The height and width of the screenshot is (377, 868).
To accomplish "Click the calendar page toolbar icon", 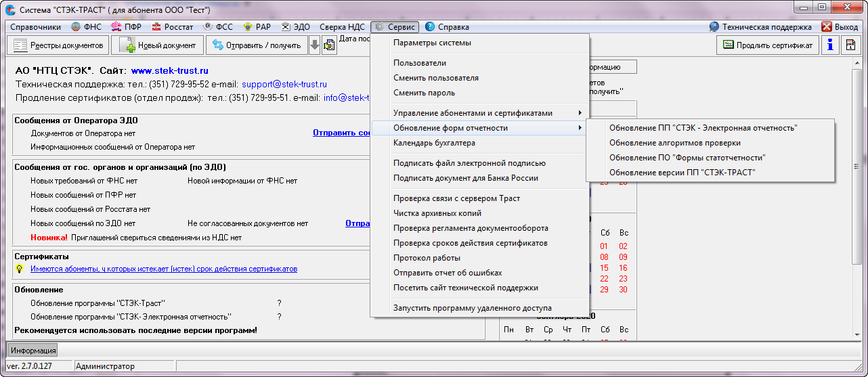I will click(850, 45).
